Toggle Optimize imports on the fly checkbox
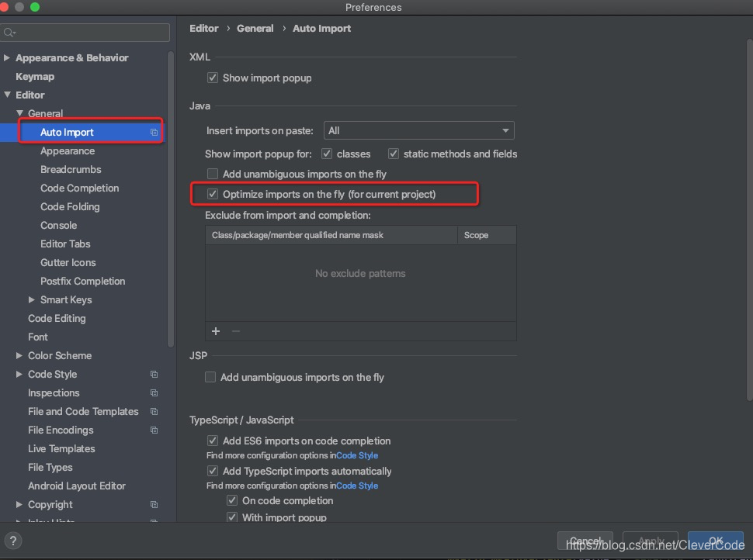Viewport: 753px width, 560px height. click(212, 194)
